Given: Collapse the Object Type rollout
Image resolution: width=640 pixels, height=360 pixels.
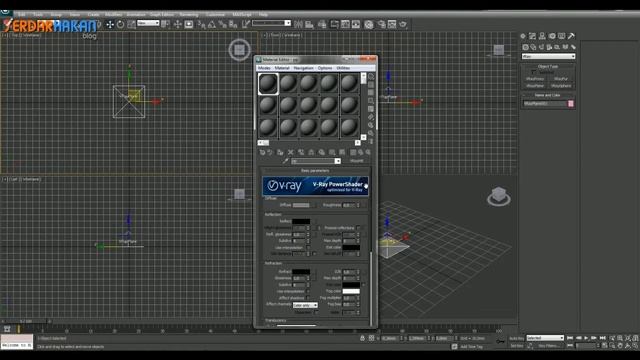Looking at the screenshot, I should pyautogui.click(x=548, y=66).
